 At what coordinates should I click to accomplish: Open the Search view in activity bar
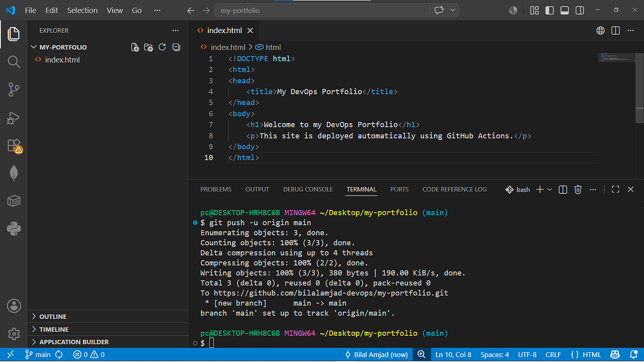tap(14, 62)
